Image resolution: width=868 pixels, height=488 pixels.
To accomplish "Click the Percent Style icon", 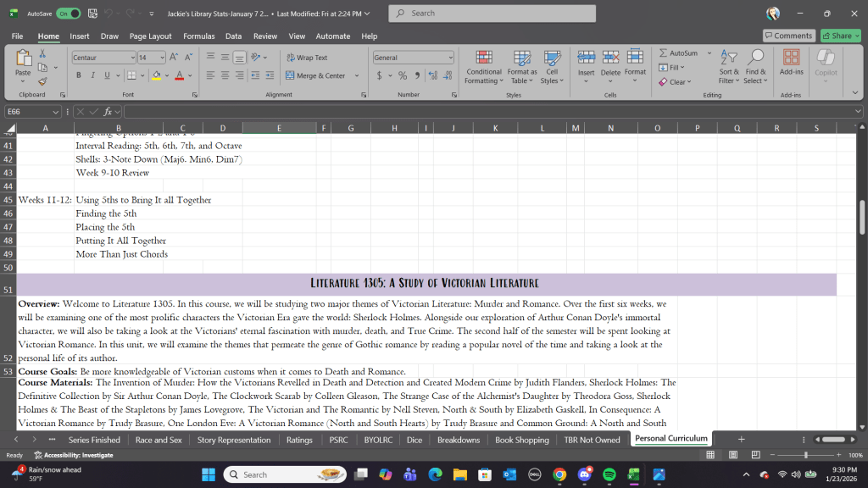I will (403, 75).
